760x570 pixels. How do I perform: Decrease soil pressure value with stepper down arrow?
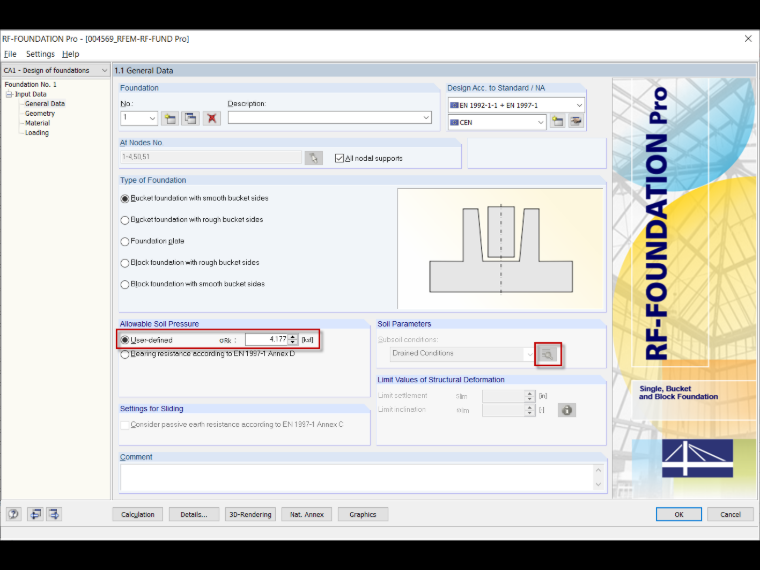(293, 342)
